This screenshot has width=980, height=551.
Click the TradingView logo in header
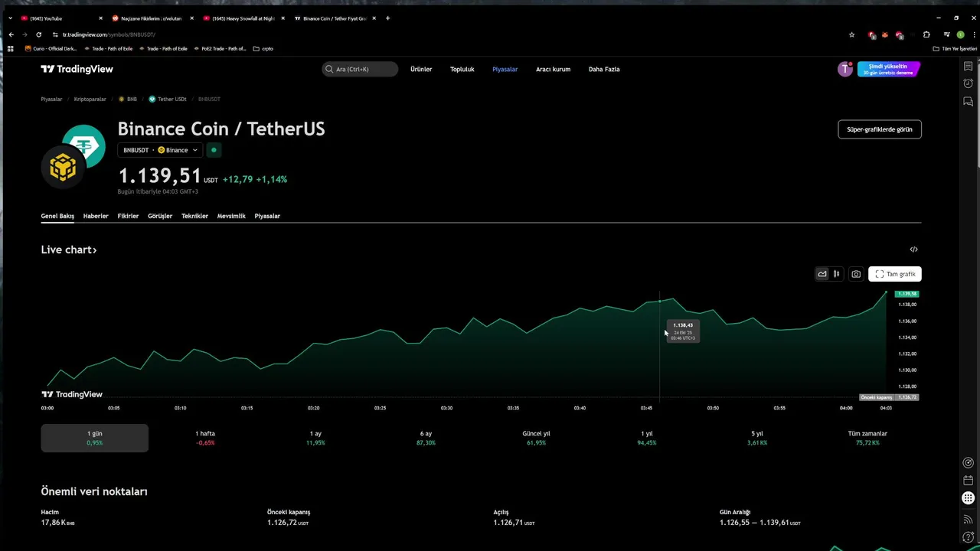(x=77, y=69)
